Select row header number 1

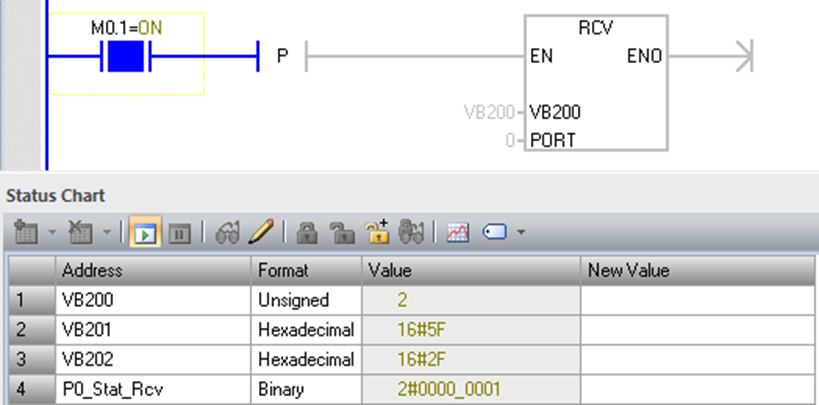pyautogui.click(x=31, y=300)
